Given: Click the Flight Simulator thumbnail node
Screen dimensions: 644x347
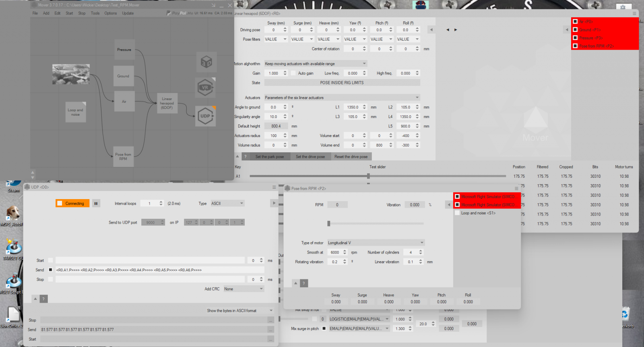Looking at the screenshot, I should pos(71,74).
